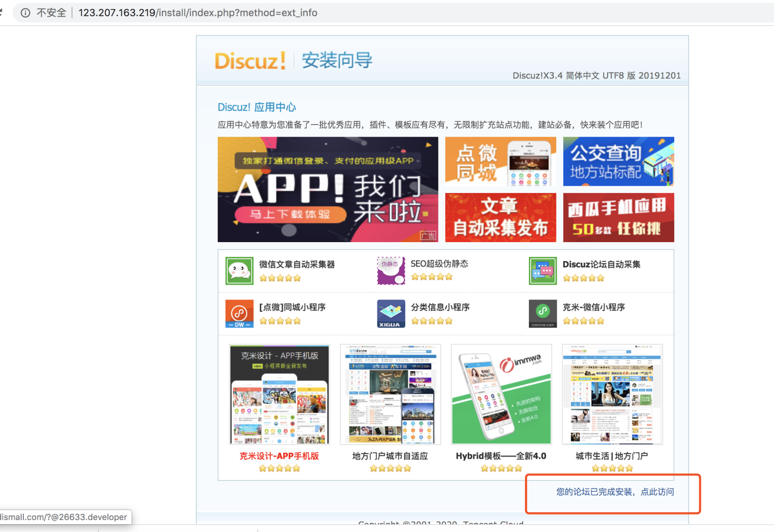Screen dimensions: 774x532
Task: Click the 西瓜手机应用 50款 banner
Action: (x=619, y=218)
